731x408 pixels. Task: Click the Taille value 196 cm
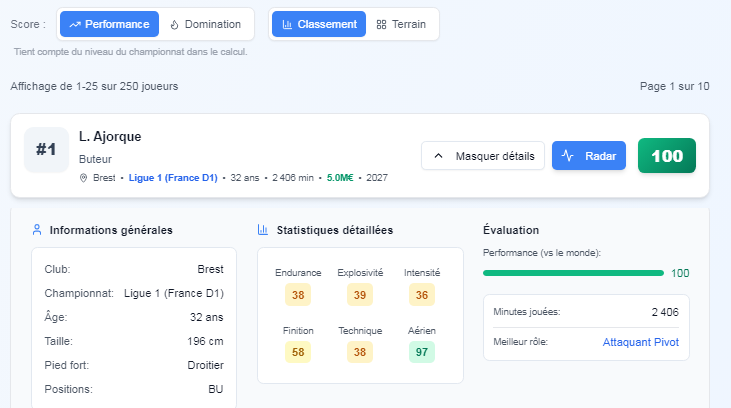pyautogui.click(x=205, y=341)
